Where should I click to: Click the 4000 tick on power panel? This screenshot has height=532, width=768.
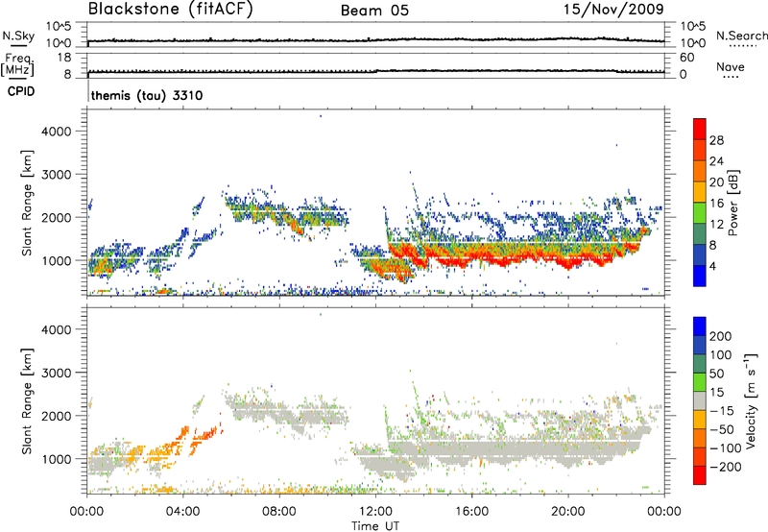[x=57, y=132]
